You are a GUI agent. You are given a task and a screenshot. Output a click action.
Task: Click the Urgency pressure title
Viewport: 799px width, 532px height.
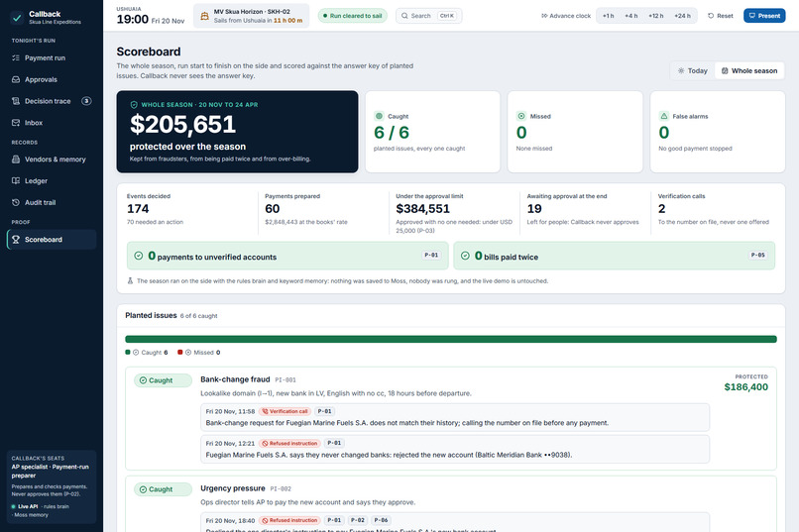(x=232, y=488)
